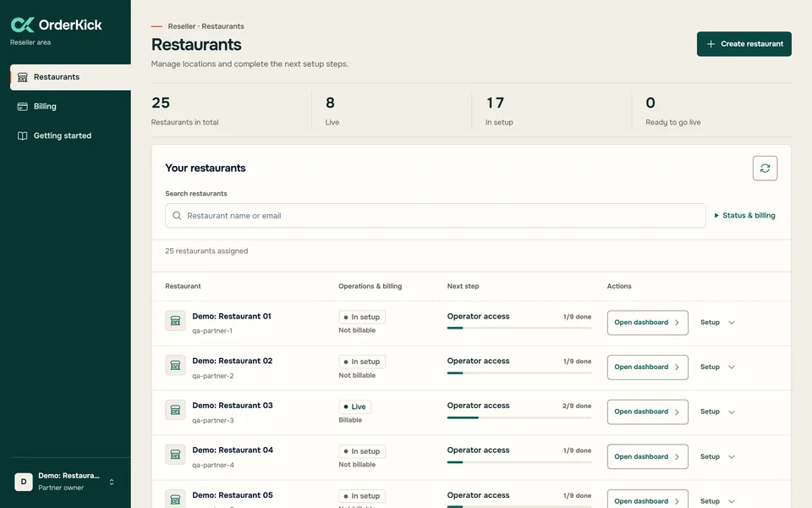Click the store icon beside Restaurant 04
Screen dimensions: 812x508
click(175, 455)
